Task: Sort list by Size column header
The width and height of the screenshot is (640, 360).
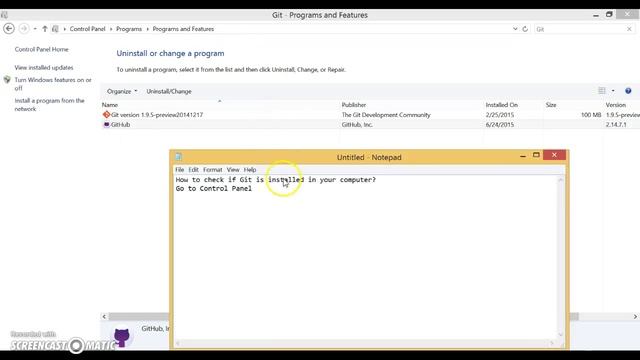Action: pos(551,105)
